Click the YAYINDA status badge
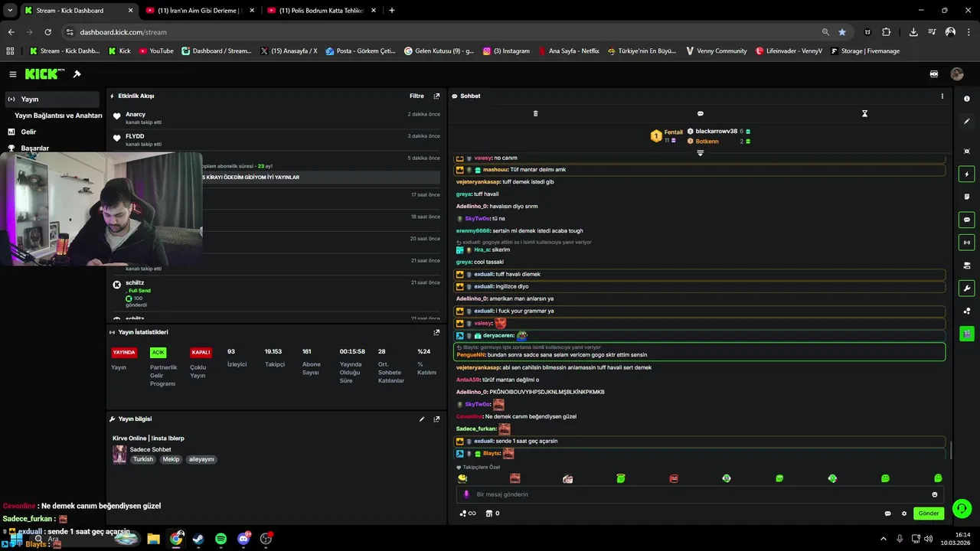 point(124,353)
